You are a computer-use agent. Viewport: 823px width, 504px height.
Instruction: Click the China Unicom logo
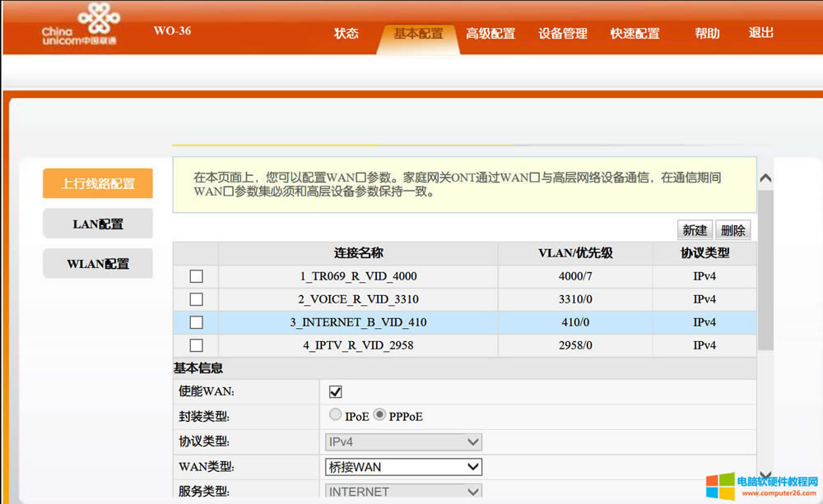point(79,25)
